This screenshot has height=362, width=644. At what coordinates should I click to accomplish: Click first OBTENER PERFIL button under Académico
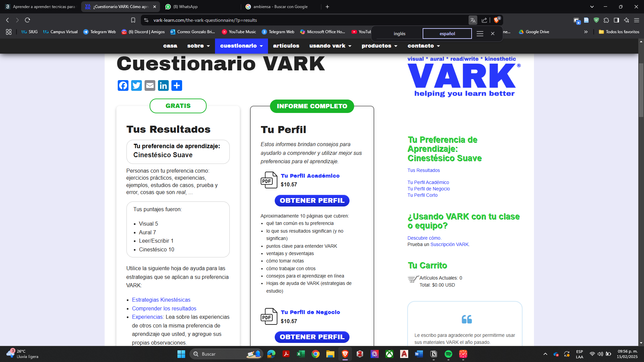[312, 200]
